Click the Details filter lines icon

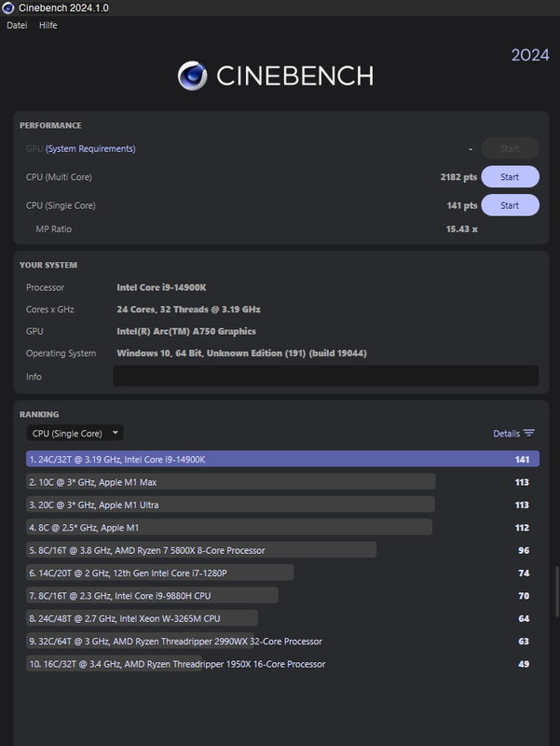tap(529, 433)
